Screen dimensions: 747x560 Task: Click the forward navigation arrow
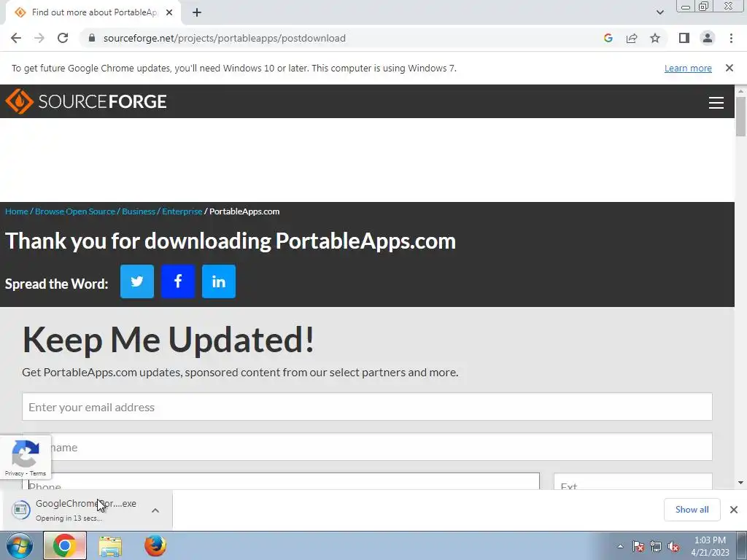coord(39,38)
